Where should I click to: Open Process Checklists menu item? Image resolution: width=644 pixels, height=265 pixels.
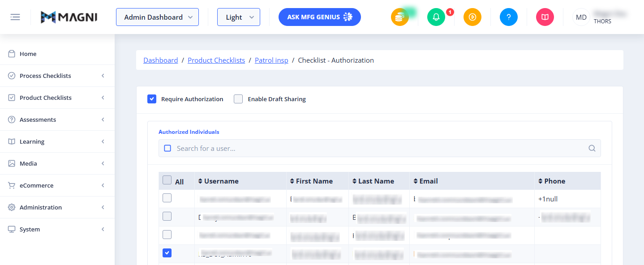tap(57, 76)
